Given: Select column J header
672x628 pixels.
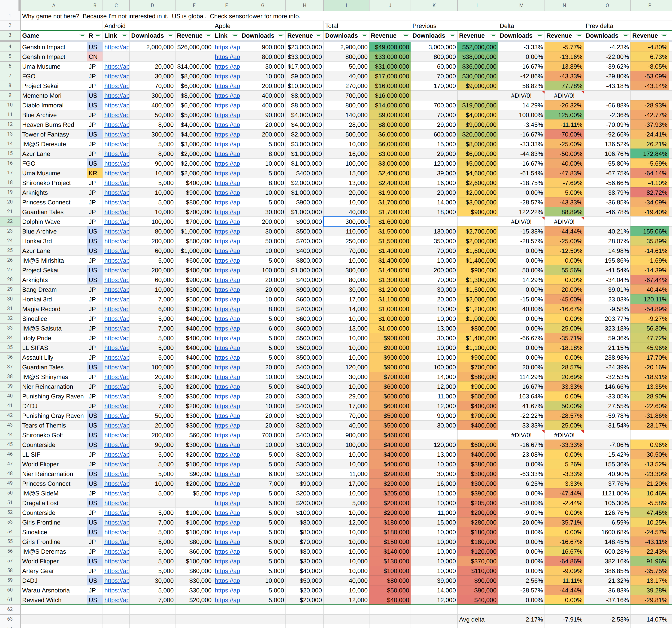Looking at the screenshot, I should tap(390, 5).
